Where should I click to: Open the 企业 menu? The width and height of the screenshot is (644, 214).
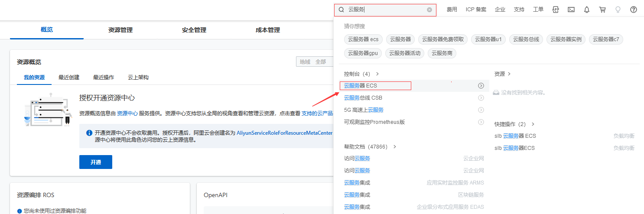click(x=500, y=10)
